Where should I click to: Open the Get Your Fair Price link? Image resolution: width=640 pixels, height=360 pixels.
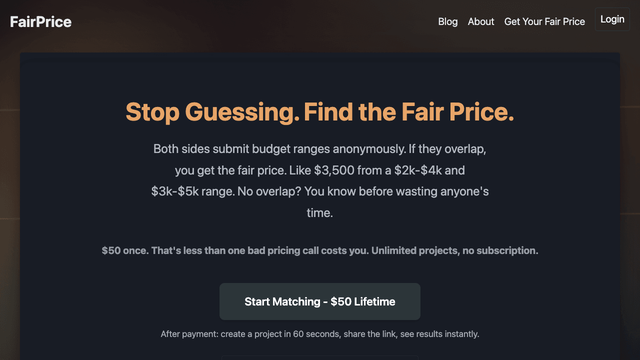click(544, 22)
